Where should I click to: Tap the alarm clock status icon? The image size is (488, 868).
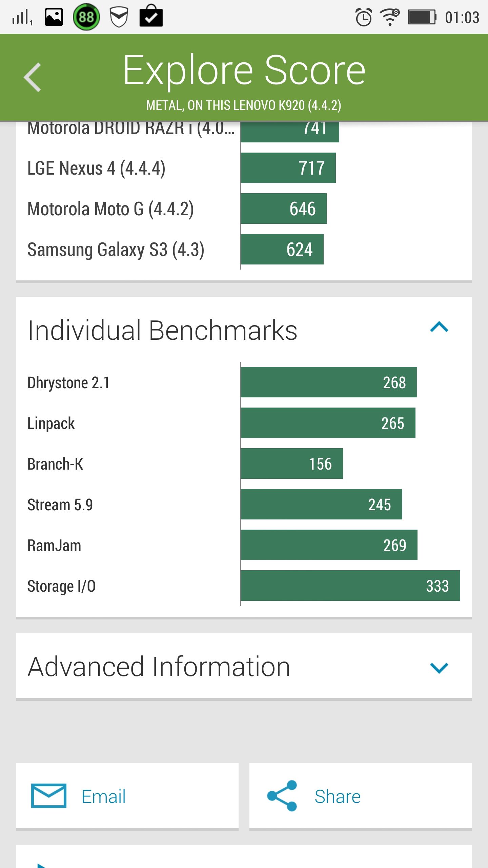coord(364,17)
